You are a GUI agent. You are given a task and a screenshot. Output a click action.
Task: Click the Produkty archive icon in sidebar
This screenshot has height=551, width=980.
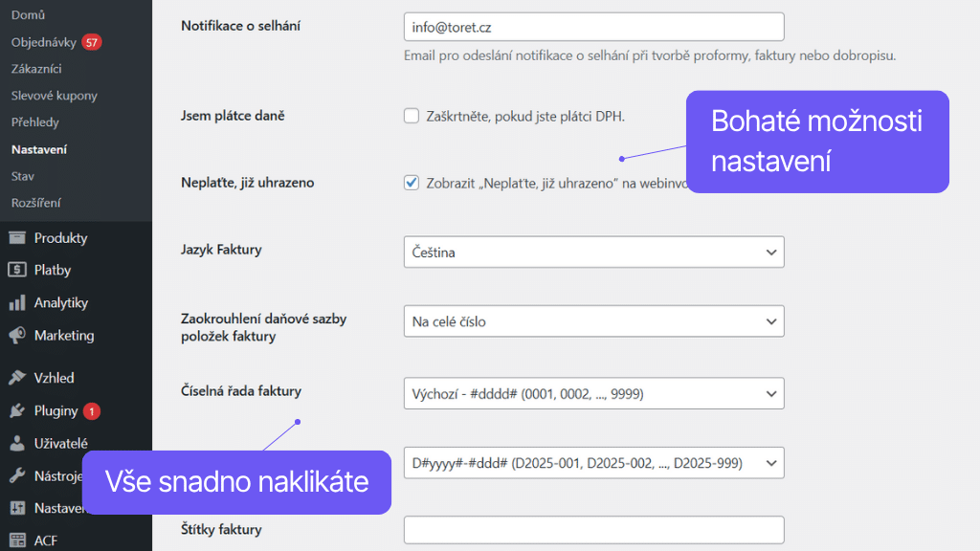[17, 238]
